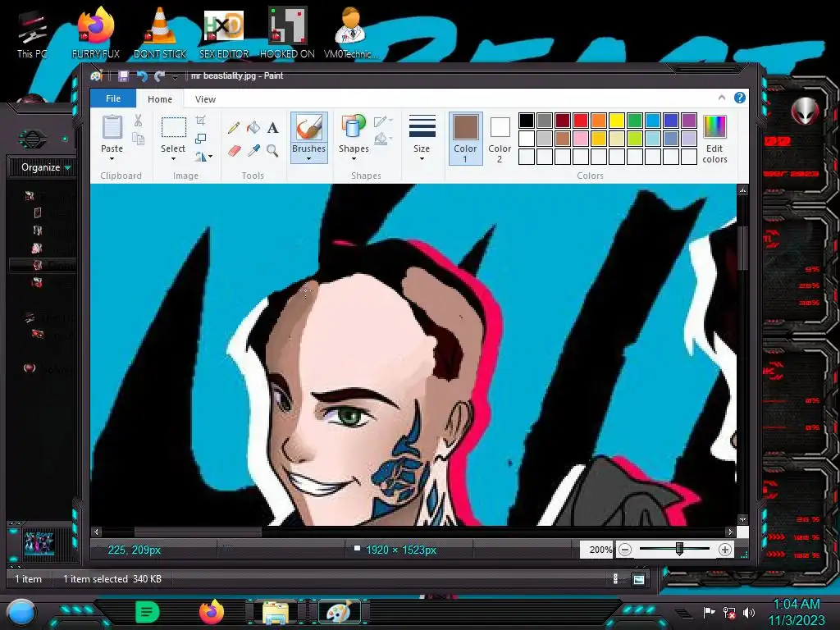
Task: Open the VM0Technic desktop icon
Action: click(350, 32)
